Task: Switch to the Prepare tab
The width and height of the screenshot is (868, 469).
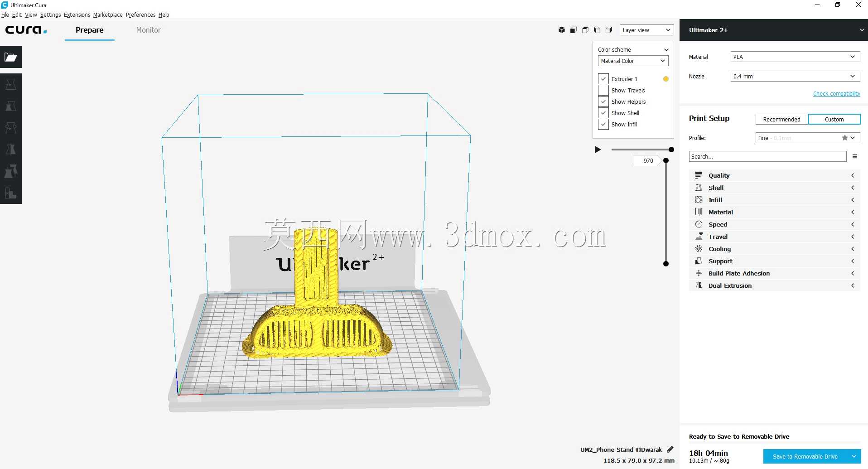Action: click(89, 30)
